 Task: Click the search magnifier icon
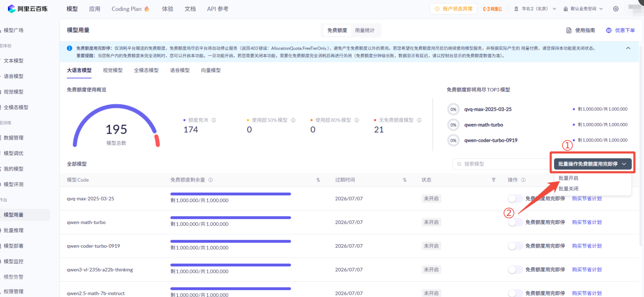[459, 164]
